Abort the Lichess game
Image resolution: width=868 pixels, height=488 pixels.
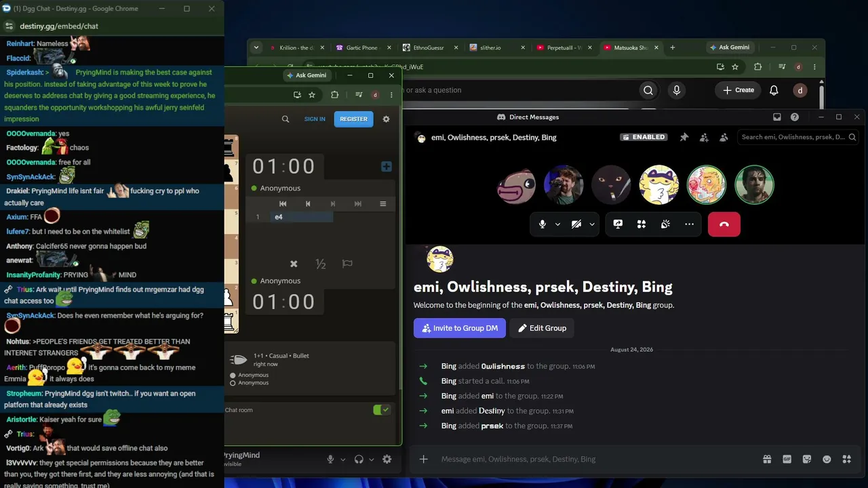(294, 264)
